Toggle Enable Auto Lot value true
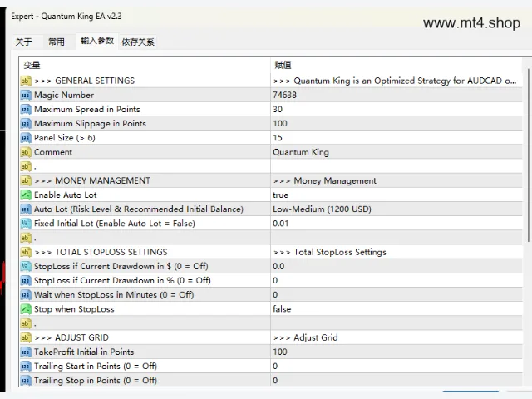Image resolution: width=532 pixels, height=399 pixels. pos(397,195)
